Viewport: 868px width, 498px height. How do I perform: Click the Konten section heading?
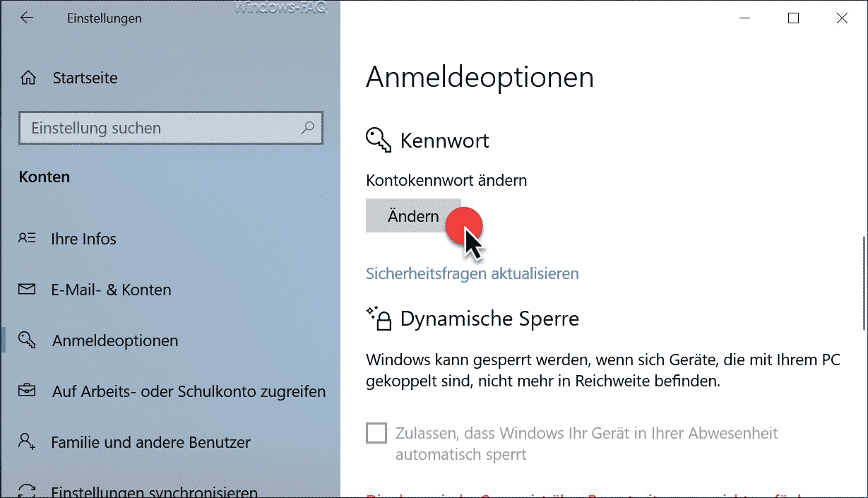(x=44, y=177)
